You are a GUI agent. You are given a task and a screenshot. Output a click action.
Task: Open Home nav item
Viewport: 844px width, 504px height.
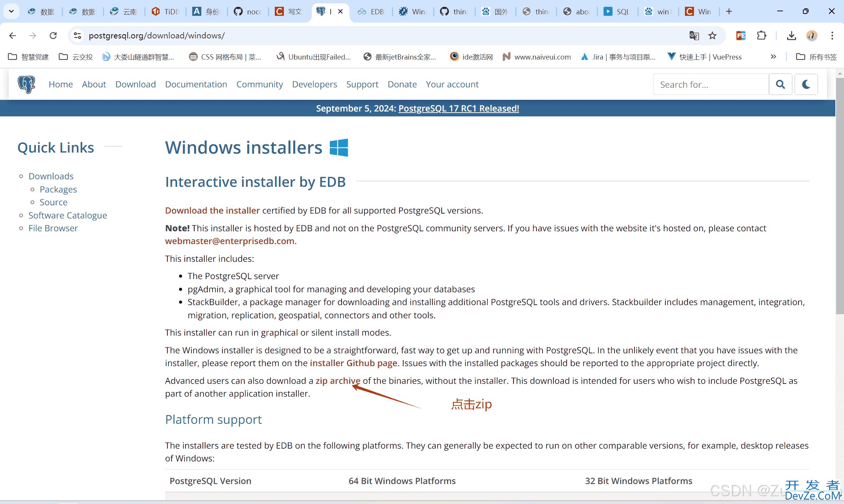61,84
